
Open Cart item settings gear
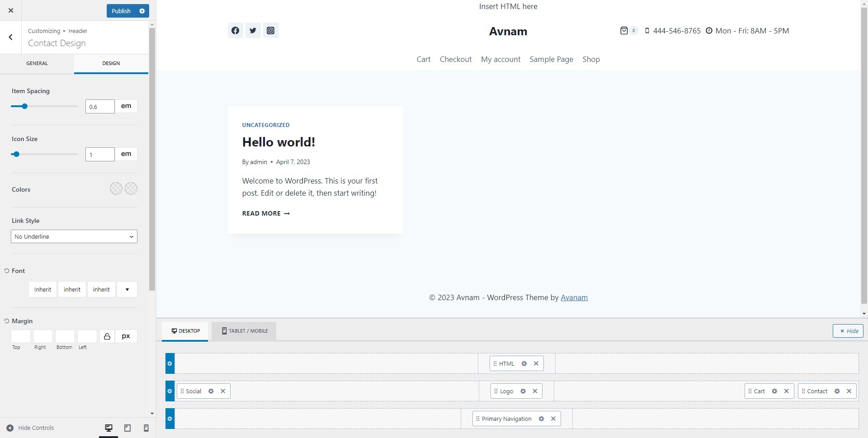click(x=774, y=391)
